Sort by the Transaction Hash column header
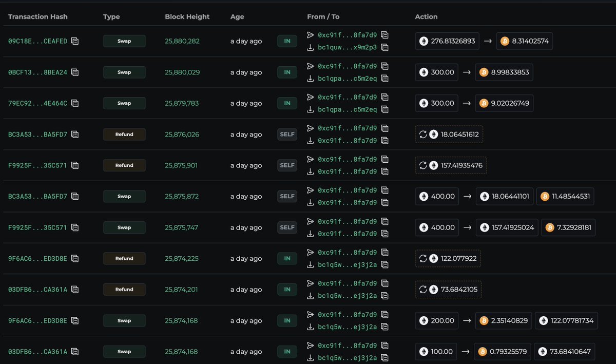 click(x=37, y=16)
